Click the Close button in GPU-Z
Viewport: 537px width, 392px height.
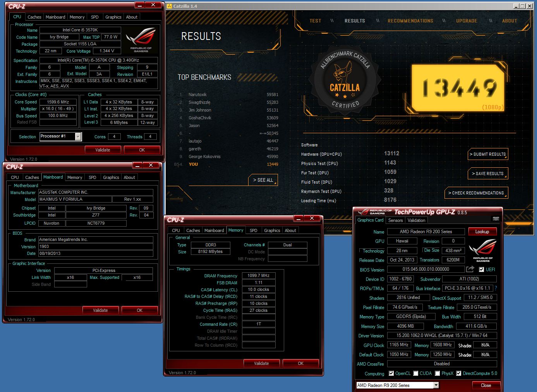point(486,385)
